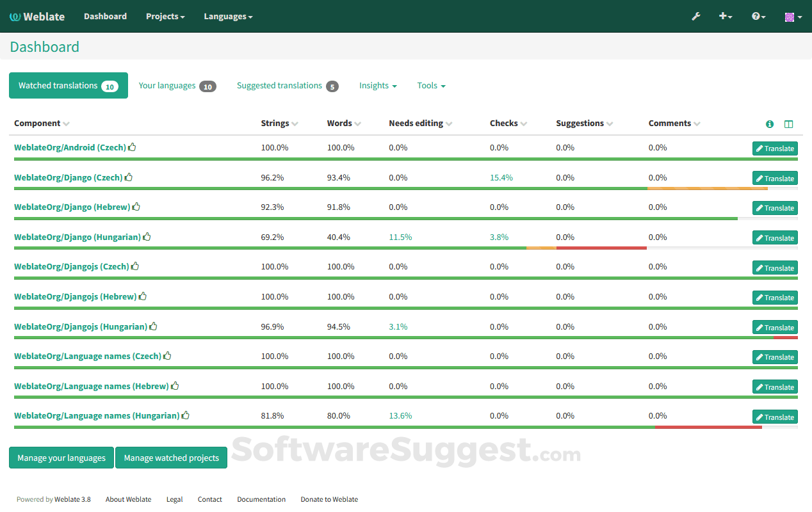Open the admin wrench tools icon
Screen dimensions: 812x512
point(696,16)
